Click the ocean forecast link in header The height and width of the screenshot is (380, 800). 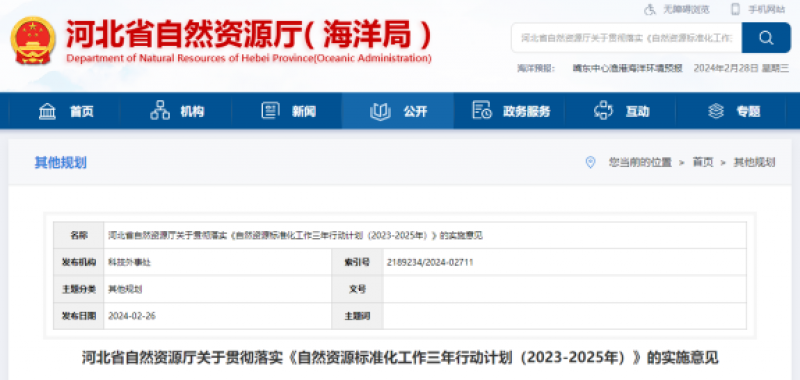628,69
